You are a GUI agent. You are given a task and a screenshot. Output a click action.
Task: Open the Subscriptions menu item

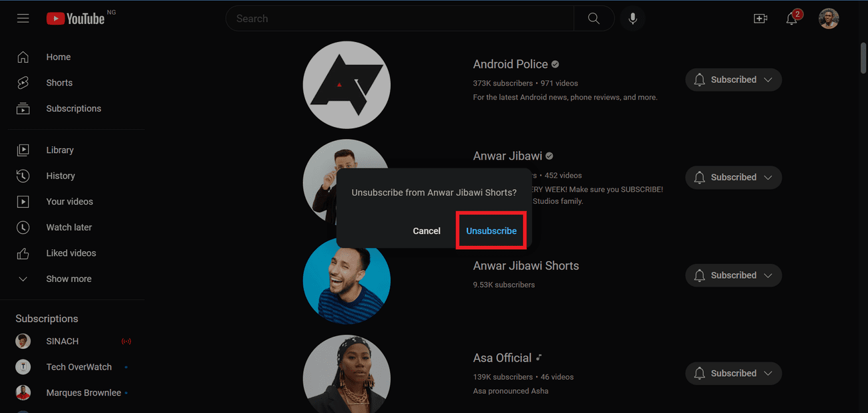click(x=73, y=108)
